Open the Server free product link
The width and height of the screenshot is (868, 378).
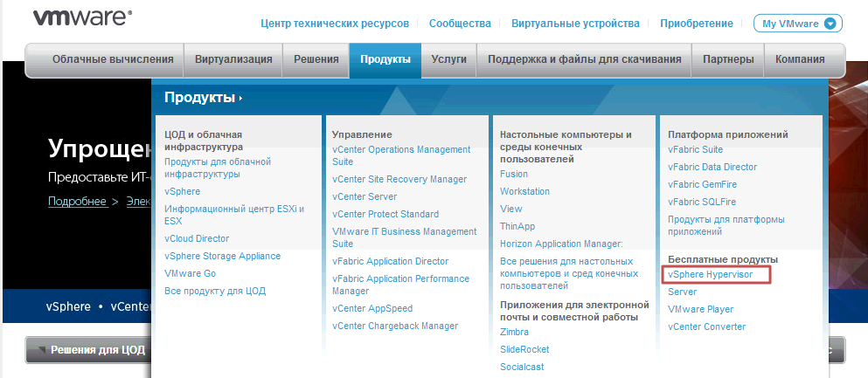pos(683,292)
